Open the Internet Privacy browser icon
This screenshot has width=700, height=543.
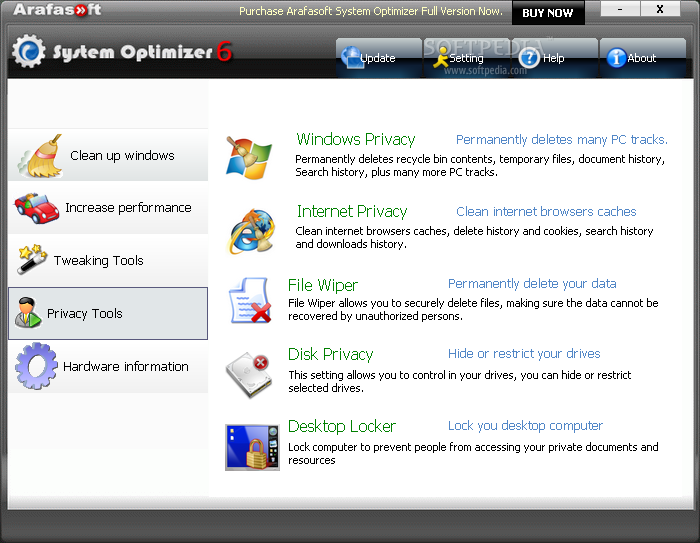(x=251, y=231)
